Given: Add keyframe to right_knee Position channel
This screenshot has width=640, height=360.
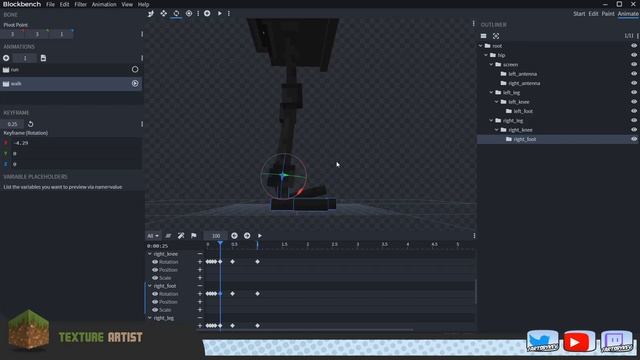Looking at the screenshot, I should click(x=200, y=270).
